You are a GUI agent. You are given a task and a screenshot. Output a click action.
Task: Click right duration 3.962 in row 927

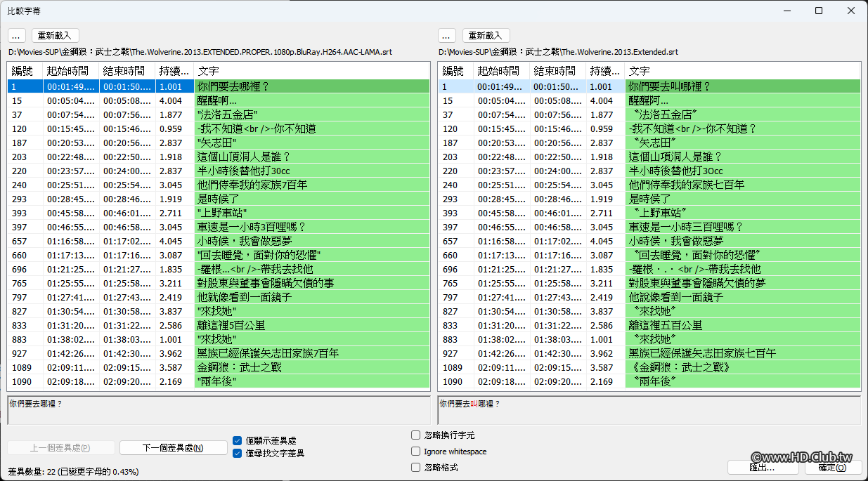601,353
